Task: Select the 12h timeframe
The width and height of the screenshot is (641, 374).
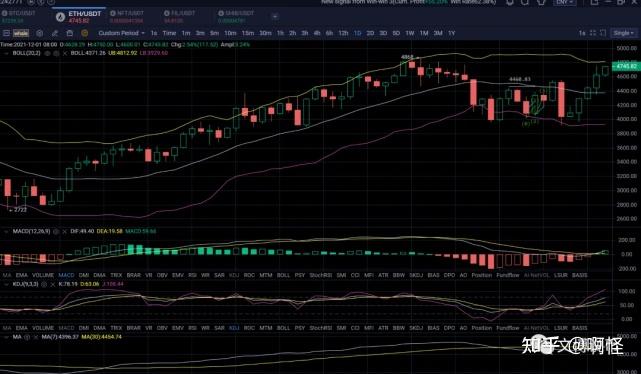Action: click(343, 33)
